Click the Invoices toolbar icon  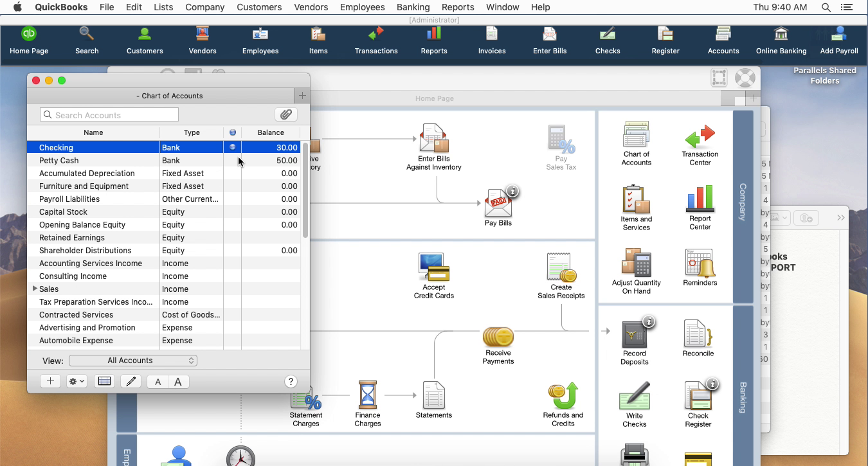coord(492,40)
